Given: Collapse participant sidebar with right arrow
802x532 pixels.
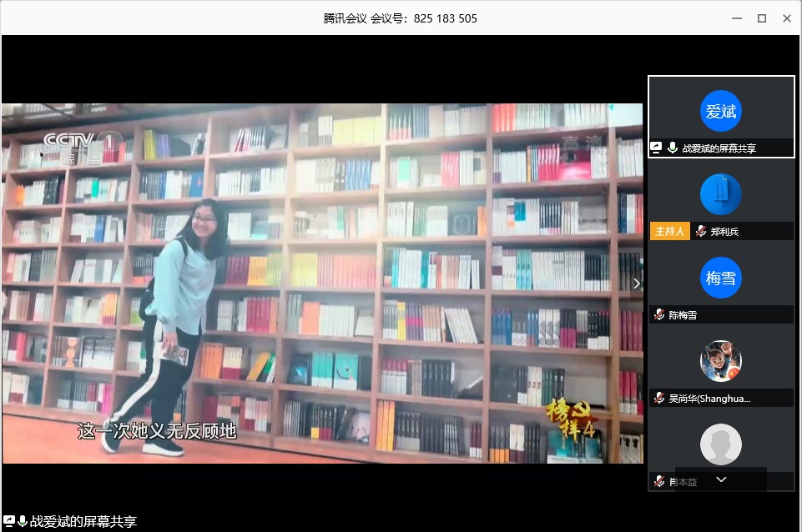Looking at the screenshot, I should pos(637,284).
